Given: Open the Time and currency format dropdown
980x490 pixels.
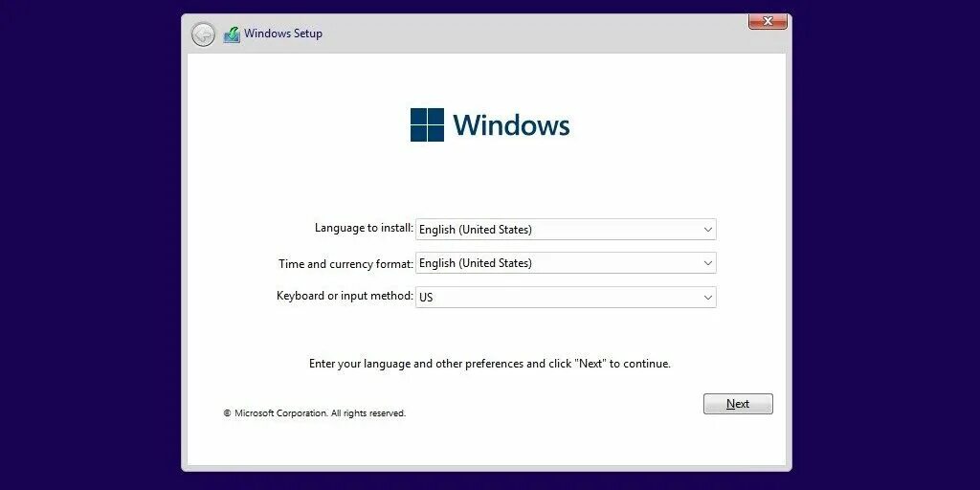Looking at the screenshot, I should point(566,263).
